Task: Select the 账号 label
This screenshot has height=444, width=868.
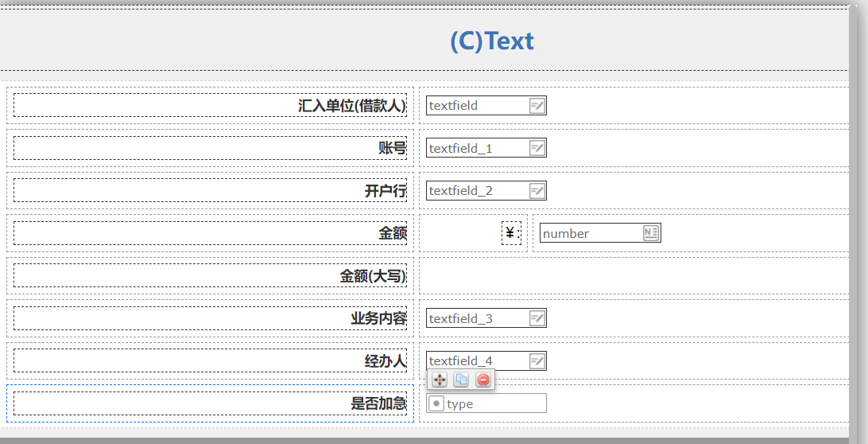Action: 210,148
